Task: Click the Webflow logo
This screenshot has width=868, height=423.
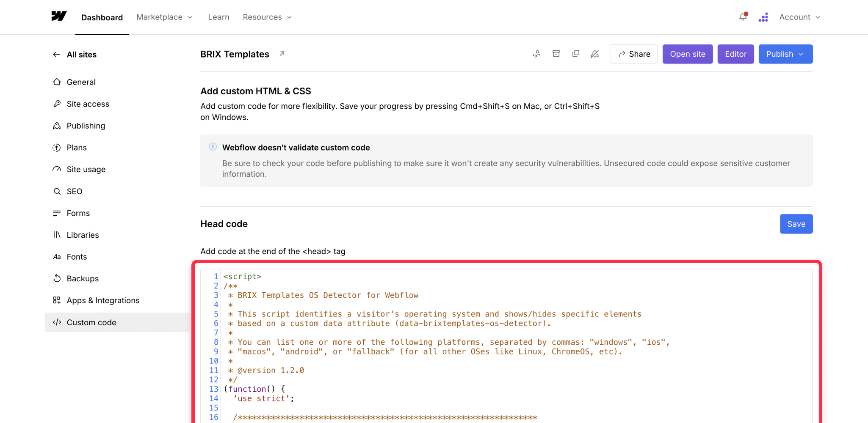Action: (x=59, y=16)
